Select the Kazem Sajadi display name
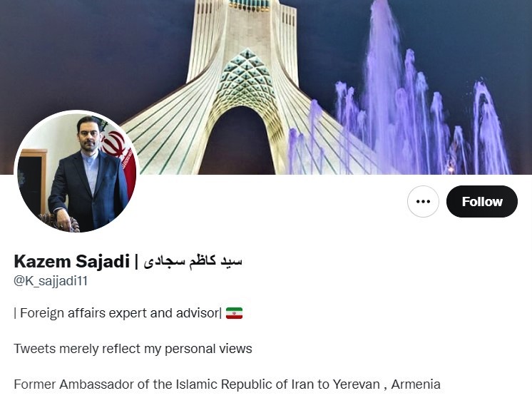Screen dimensions: 532x398 pos(72,261)
